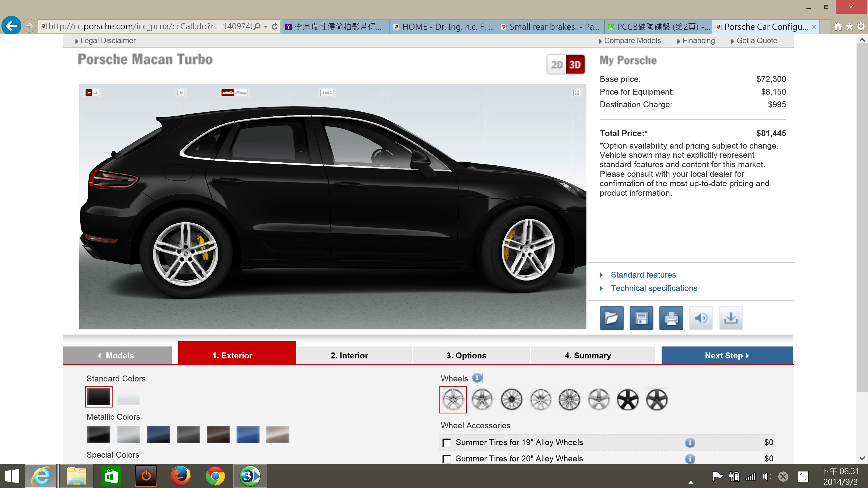Select the third wheel with dark center
The width and height of the screenshot is (868, 488).
511,399
